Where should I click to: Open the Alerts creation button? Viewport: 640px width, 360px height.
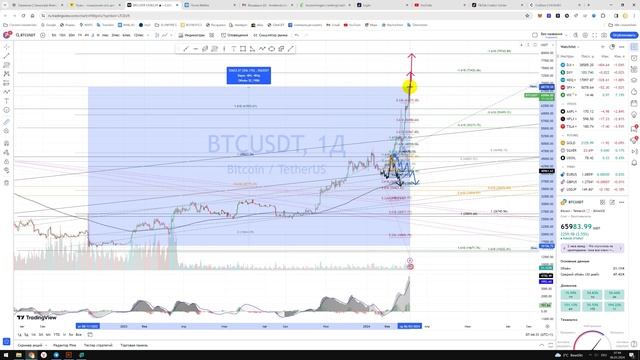point(235,36)
